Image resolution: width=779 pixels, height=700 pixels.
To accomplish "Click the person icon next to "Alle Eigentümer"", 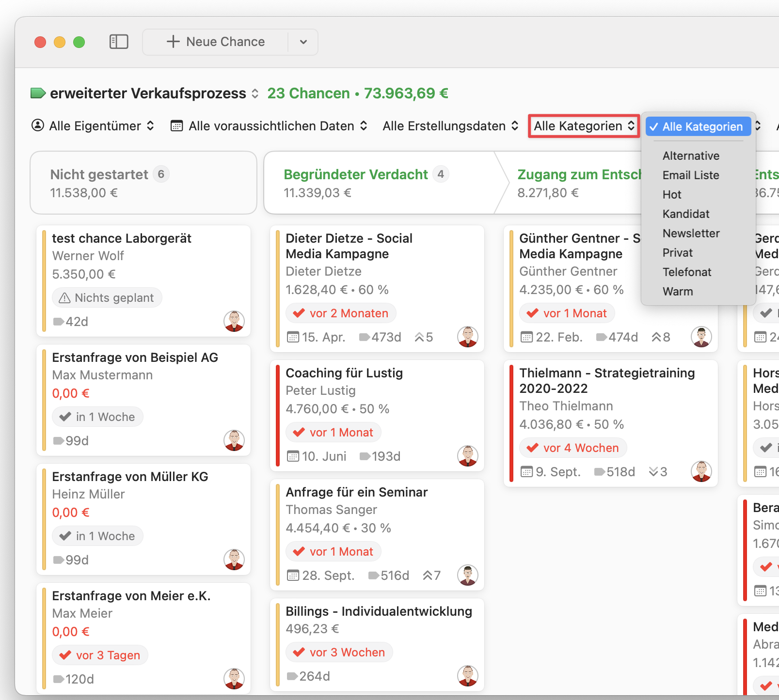I will coord(37,126).
